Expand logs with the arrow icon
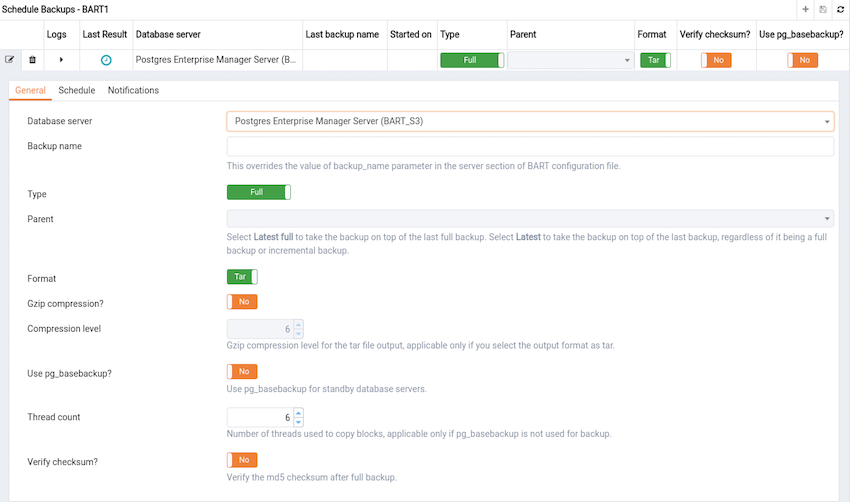 pos(61,60)
